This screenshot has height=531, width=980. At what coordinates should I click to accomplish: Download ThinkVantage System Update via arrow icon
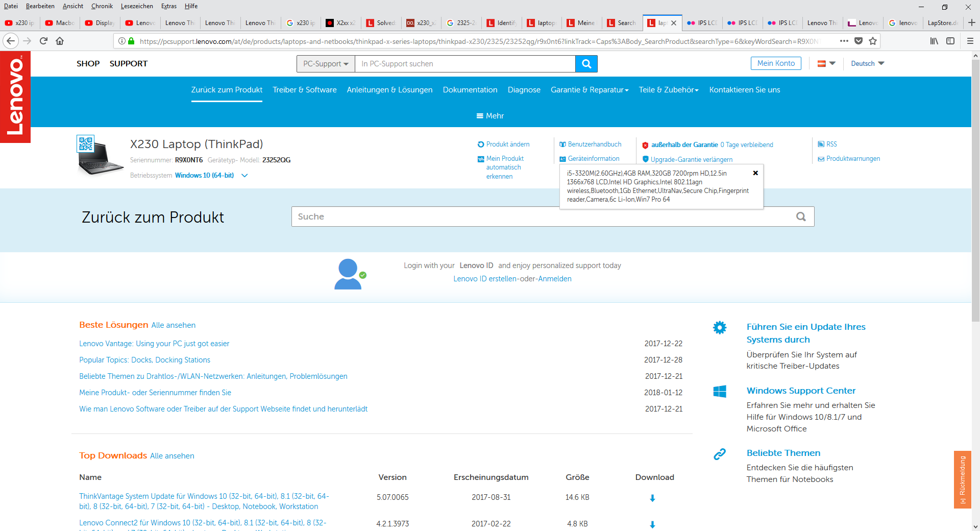point(652,498)
